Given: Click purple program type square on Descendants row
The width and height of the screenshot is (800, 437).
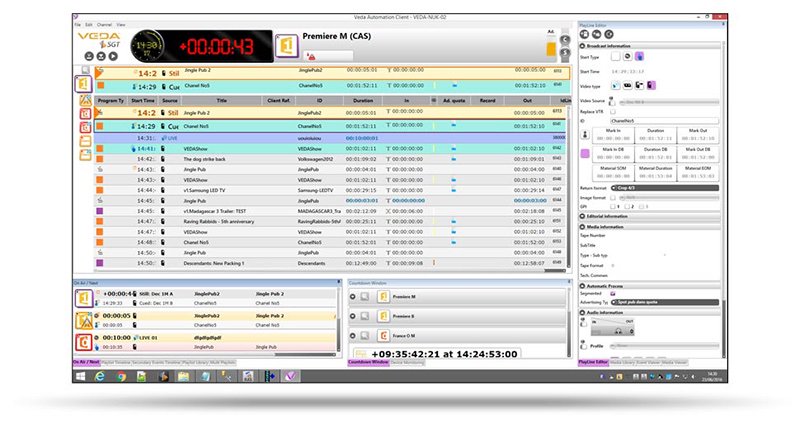Looking at the screenshot, I should click(100, 263).
